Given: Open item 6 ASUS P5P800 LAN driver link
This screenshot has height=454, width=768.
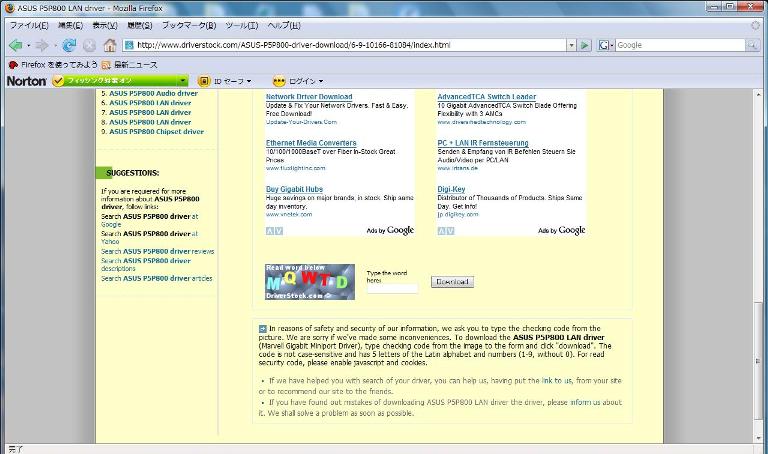Looking at the screenshot, I should [150, 103].
